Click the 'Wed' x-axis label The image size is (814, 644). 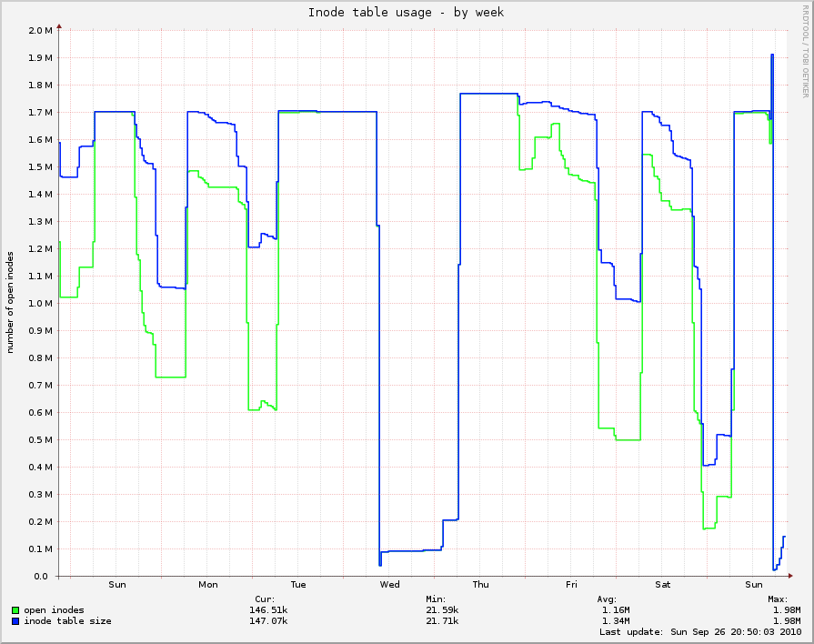pos(390,585)
